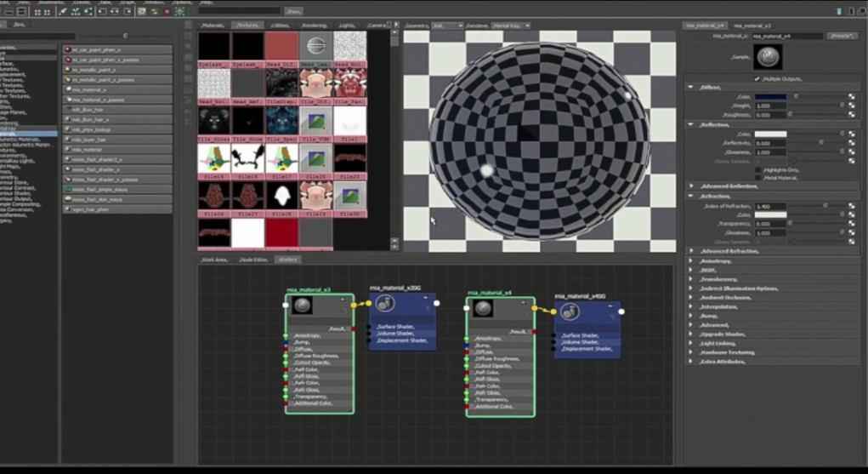Viewport: 868px width, 474px height.
Task: Click the mia_material_x3SG shading group icon
Action: click(385, 305)
